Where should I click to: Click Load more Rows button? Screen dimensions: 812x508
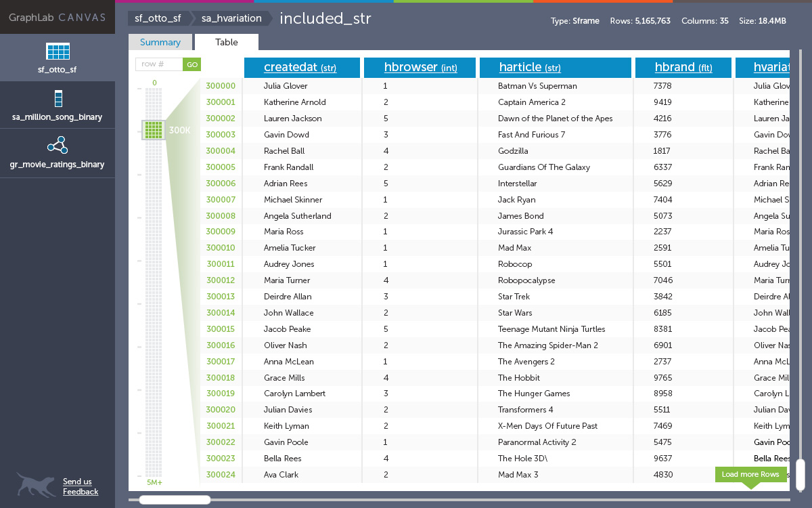(750, 474)
